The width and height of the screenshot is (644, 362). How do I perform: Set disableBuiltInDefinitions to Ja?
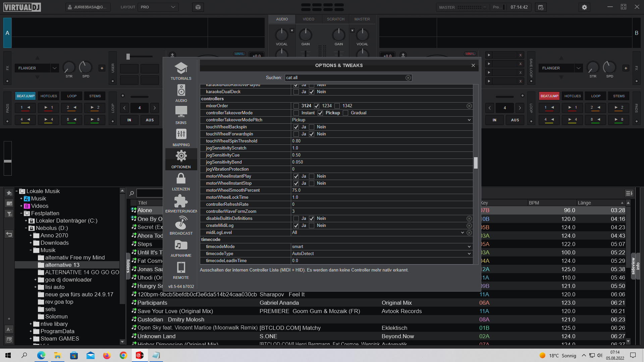tap(296, 219)
